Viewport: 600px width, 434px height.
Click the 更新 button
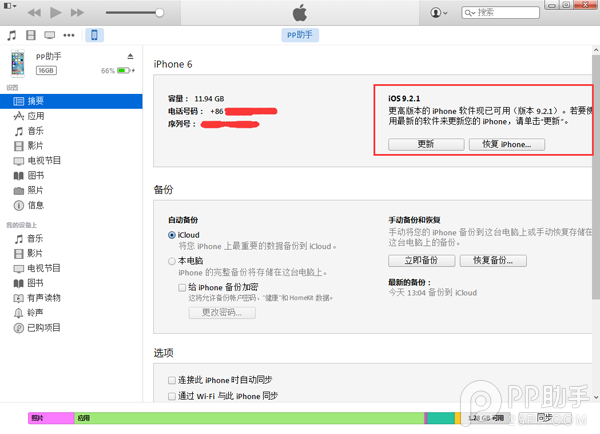pyautogui.click(x=426, y=144)
